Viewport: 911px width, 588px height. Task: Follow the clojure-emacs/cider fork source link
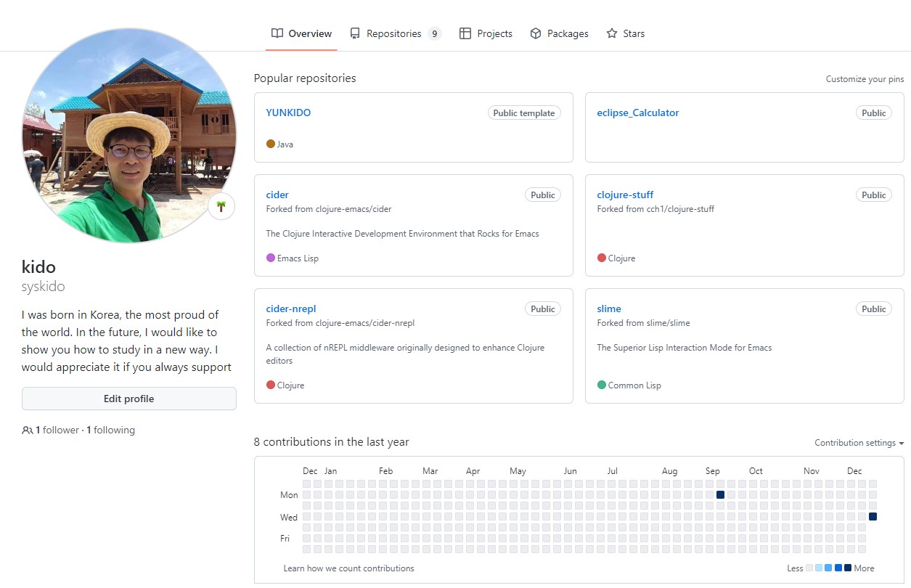pyautogui.click(x=353, y=209)
